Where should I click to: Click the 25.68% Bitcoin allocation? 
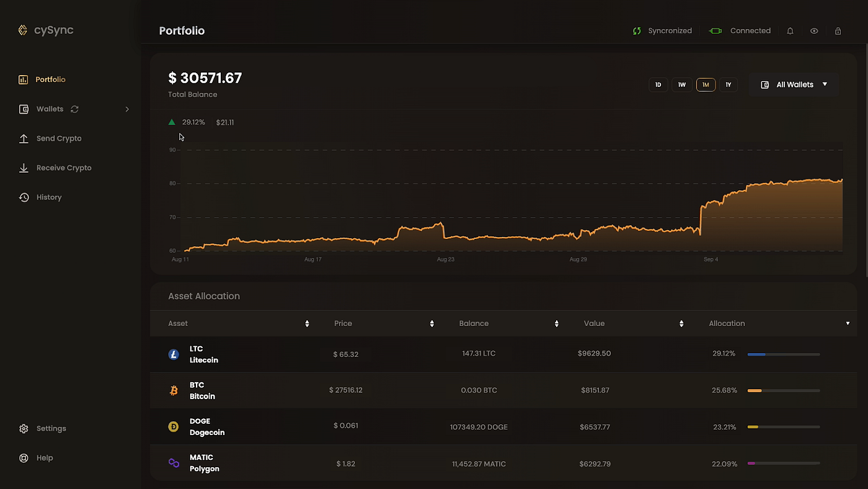click(724, 391)
